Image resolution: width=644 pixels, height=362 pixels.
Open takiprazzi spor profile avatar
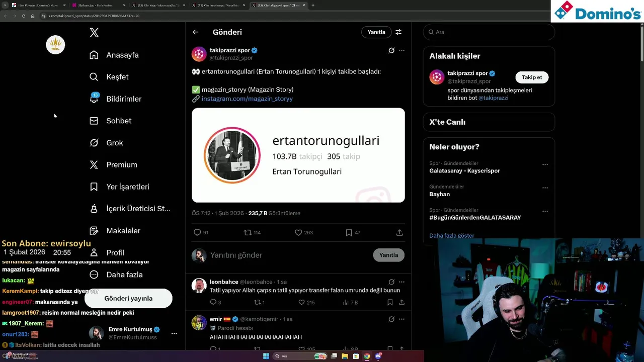pos(199,54)
